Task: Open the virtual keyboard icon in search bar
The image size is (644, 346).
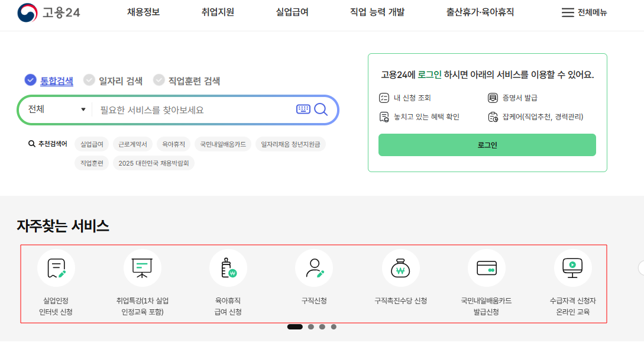Action: pyautogui.click(x=303, y=109)
